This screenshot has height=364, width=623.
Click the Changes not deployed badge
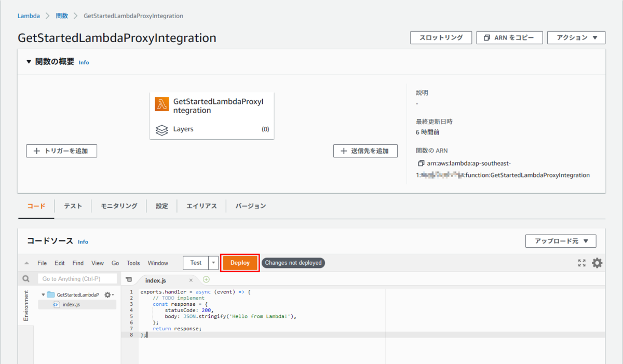293,263
